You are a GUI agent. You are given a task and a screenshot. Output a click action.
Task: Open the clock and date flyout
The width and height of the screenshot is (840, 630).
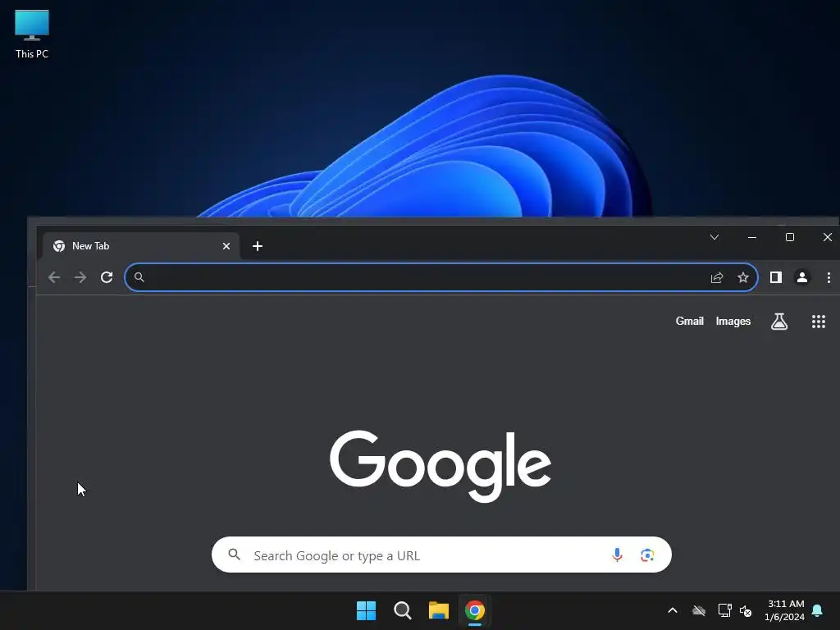pyautogui.click(x=784, y=610)
